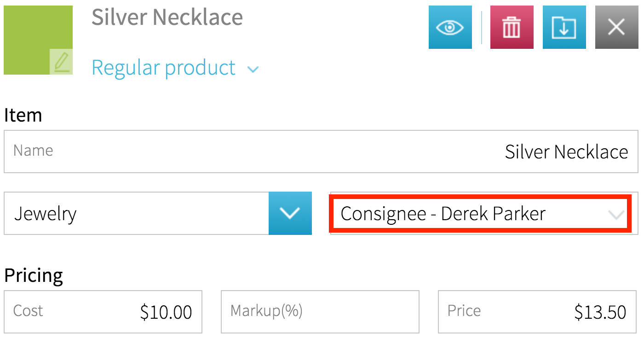Focus the Cost field showing $10.00
The image size is (644, 339).
tap(103, 311)
